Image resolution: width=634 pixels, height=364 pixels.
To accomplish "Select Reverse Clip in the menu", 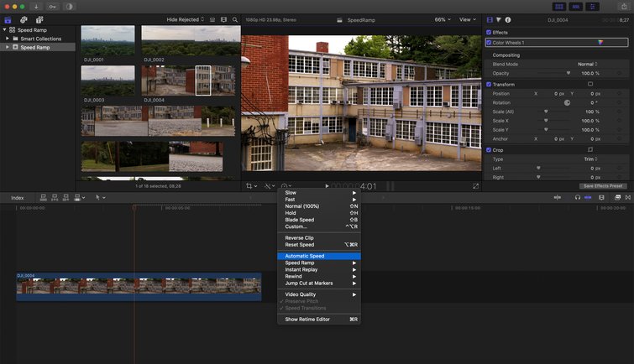I will pos(300,237).
